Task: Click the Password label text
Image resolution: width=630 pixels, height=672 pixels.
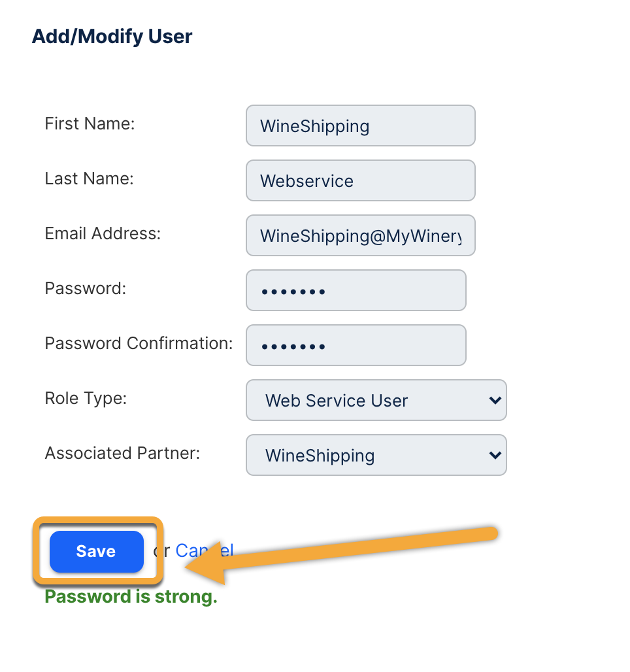Action: click(x=86, y=288)
